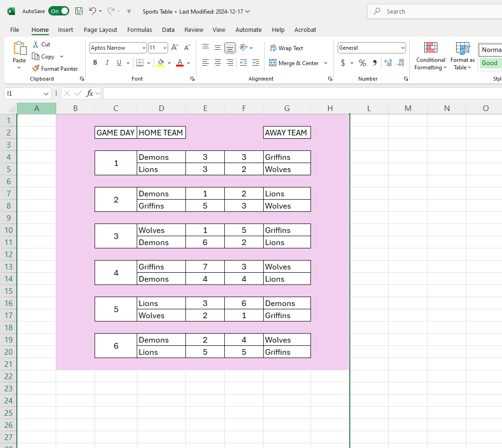Open the Formulas ribbon tab

[x=140, y=30]
